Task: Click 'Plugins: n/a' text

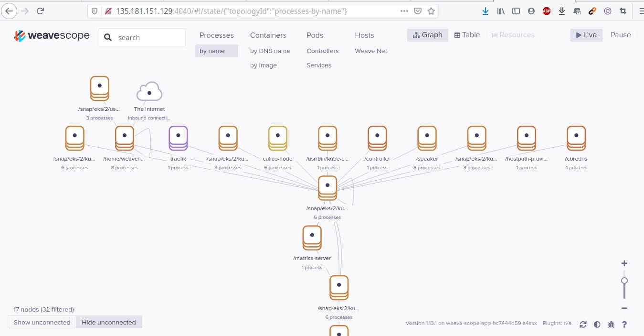Action: 557,323
